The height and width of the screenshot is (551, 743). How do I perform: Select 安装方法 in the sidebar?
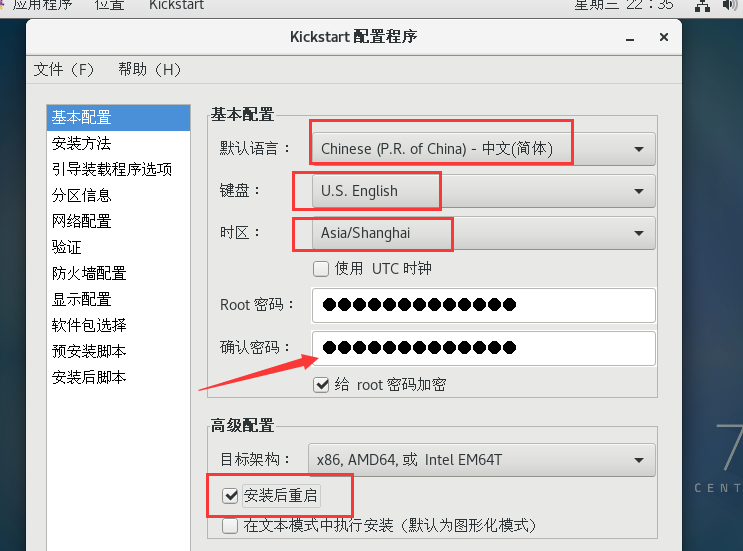point(118,144)
